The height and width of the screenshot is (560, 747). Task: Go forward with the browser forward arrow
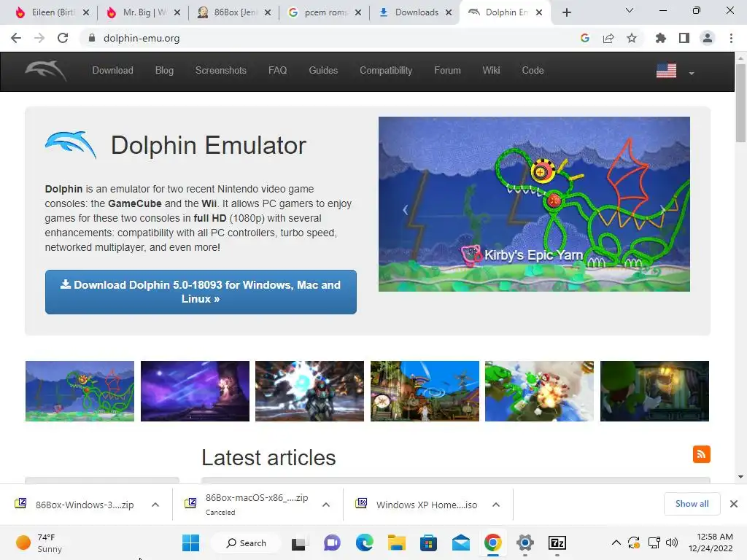pyautogui.click(x=39, y=38)
